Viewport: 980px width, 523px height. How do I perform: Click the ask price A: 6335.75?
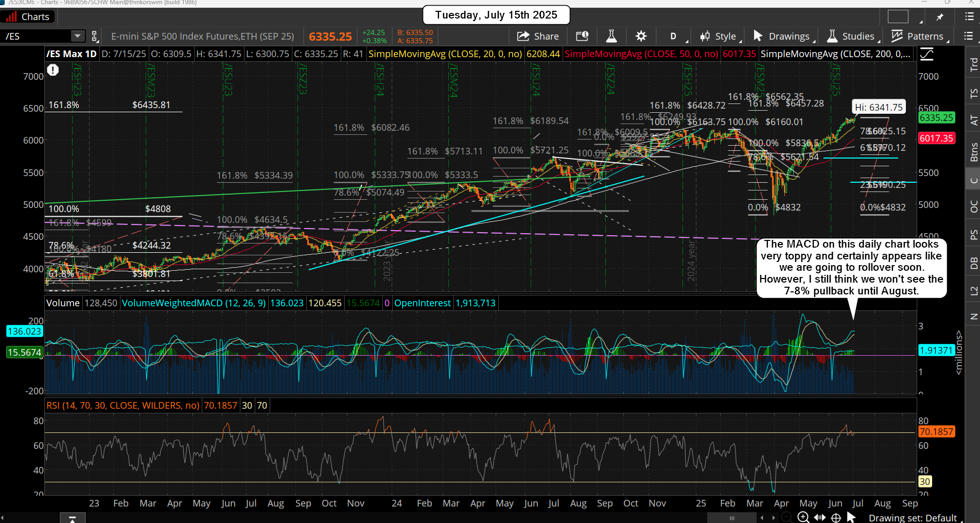[415, 41]
